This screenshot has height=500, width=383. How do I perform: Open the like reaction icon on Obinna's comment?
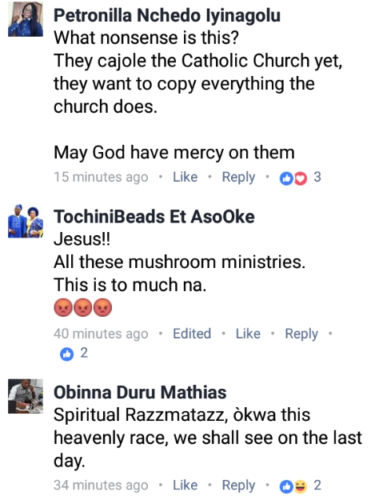coord(286,487)
